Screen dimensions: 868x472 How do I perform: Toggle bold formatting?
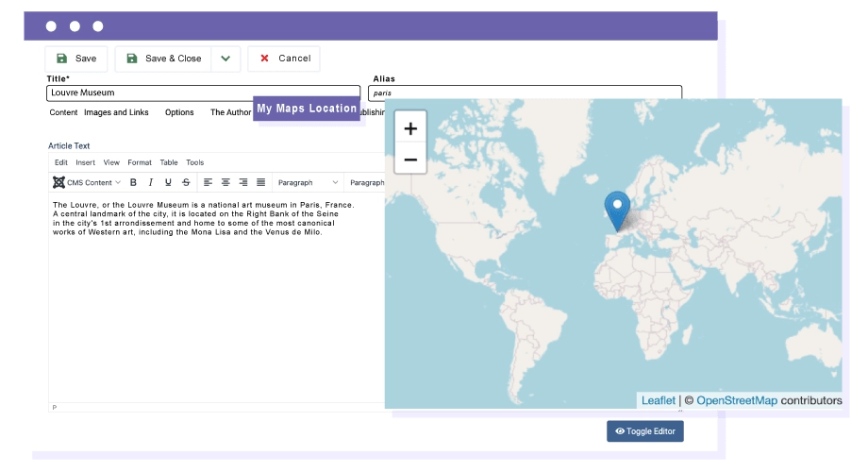(133, 182)
